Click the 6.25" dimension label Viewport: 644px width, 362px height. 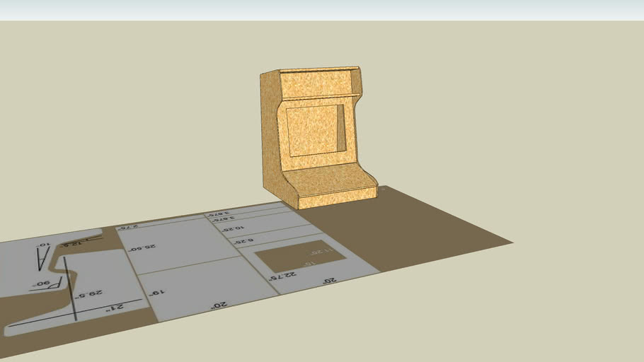pos(244,243)
